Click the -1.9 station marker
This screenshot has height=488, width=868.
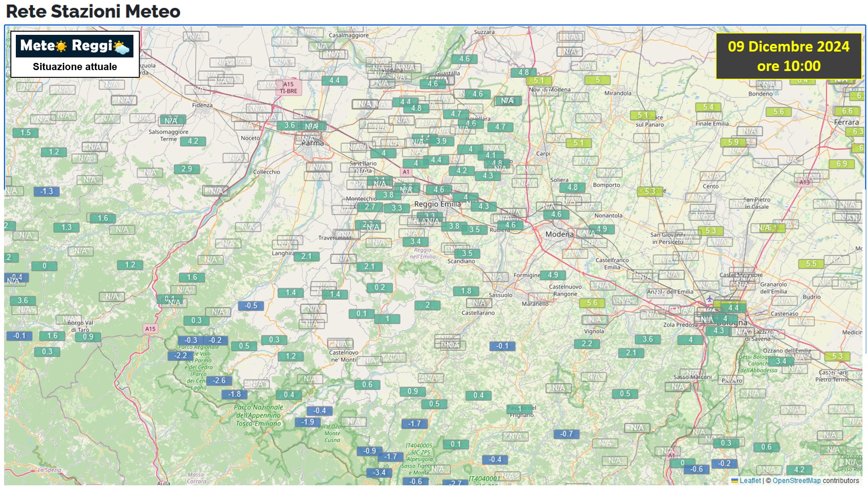click(308, 422)
